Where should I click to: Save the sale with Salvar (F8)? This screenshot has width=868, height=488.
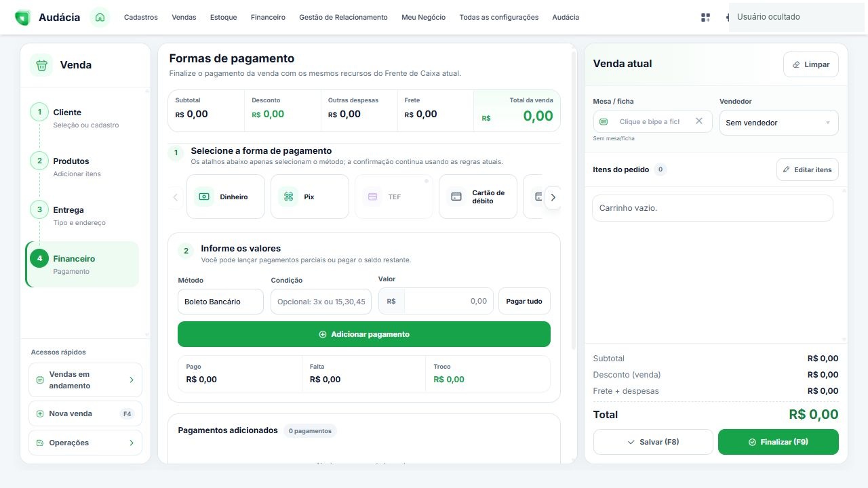(653, 442)
